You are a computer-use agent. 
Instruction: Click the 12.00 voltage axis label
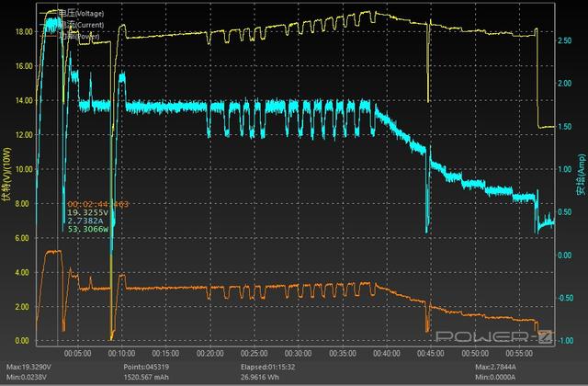pyautogui.click(x=24, y=135)
